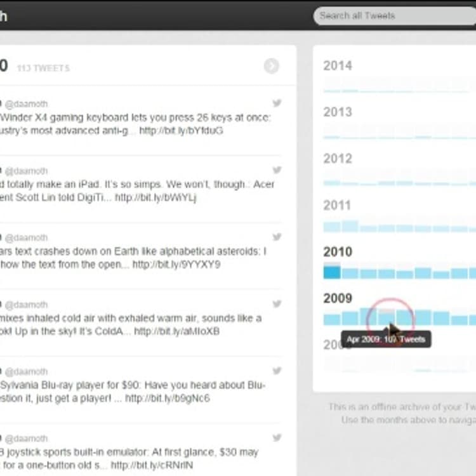The image size is (476, 476).
Task: Click the bold 2010 year label
Action: [338, 252]
